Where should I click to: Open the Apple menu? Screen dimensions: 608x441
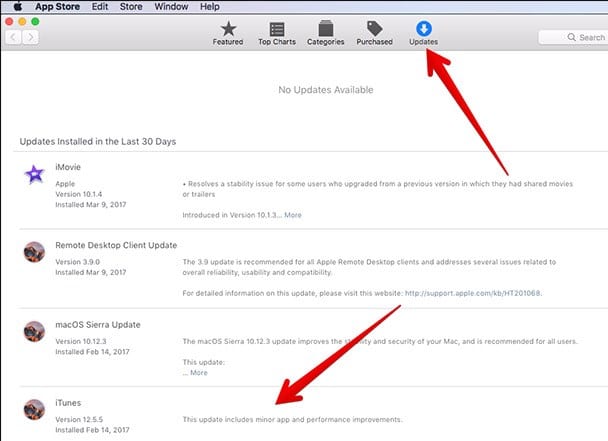coord(18,7)
